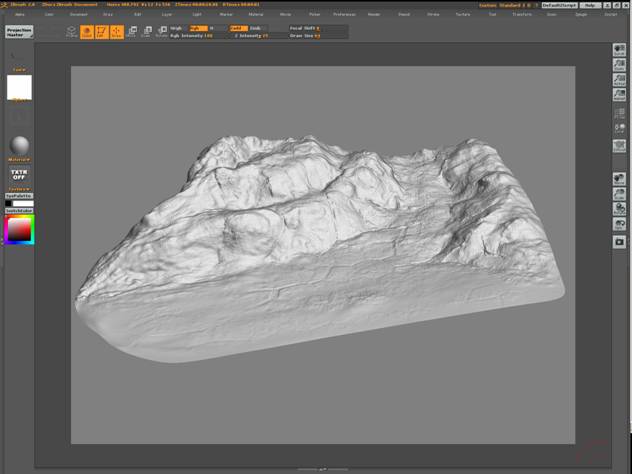Open the Alpha selector white thumbnail
632x474 pixels.
coord(20,87)
